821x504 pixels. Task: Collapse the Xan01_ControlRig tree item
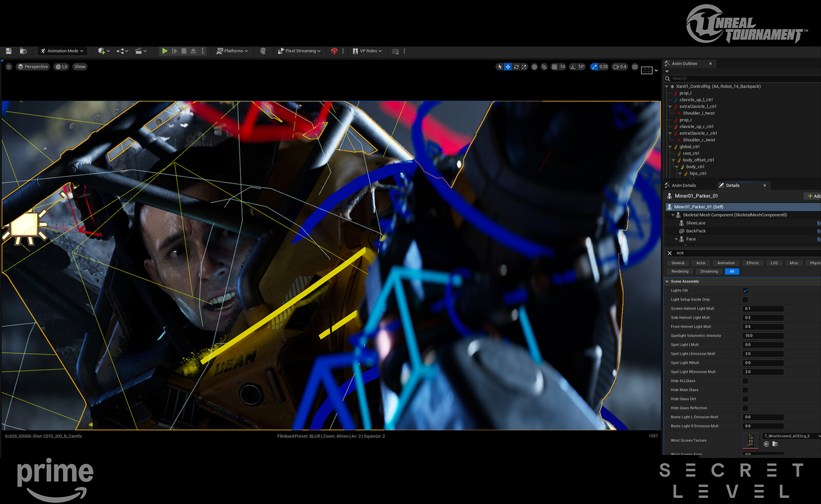667,87
